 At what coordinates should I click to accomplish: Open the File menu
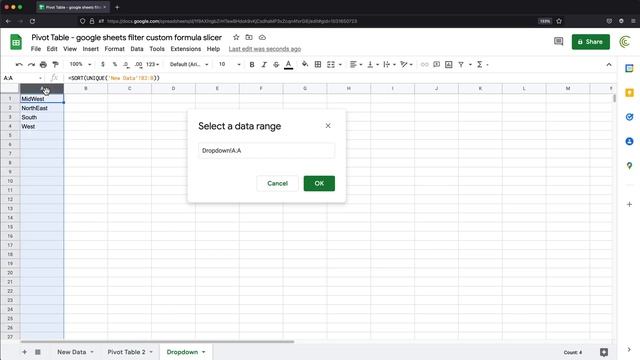pos(36,49)
